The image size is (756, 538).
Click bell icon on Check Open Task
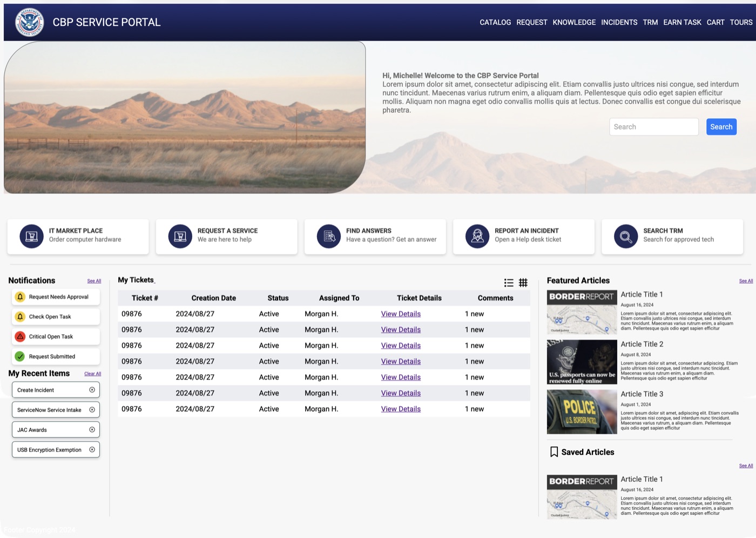[20, 317]
